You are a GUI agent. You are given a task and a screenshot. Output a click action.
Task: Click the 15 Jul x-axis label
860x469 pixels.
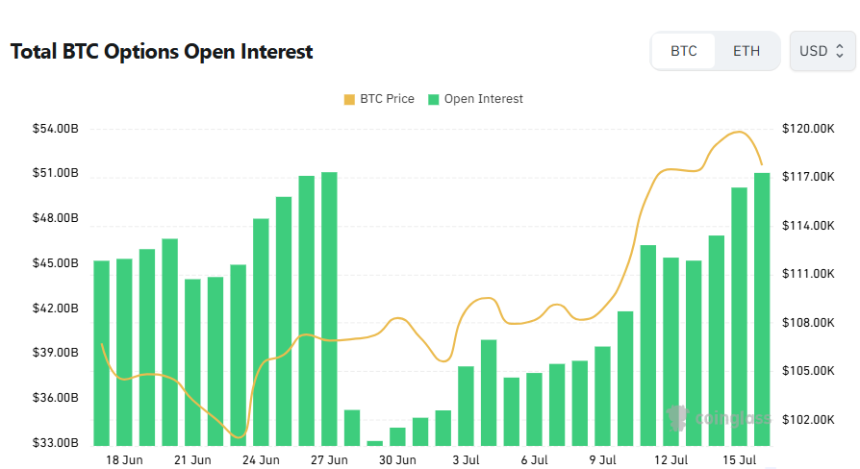point(739,460)
